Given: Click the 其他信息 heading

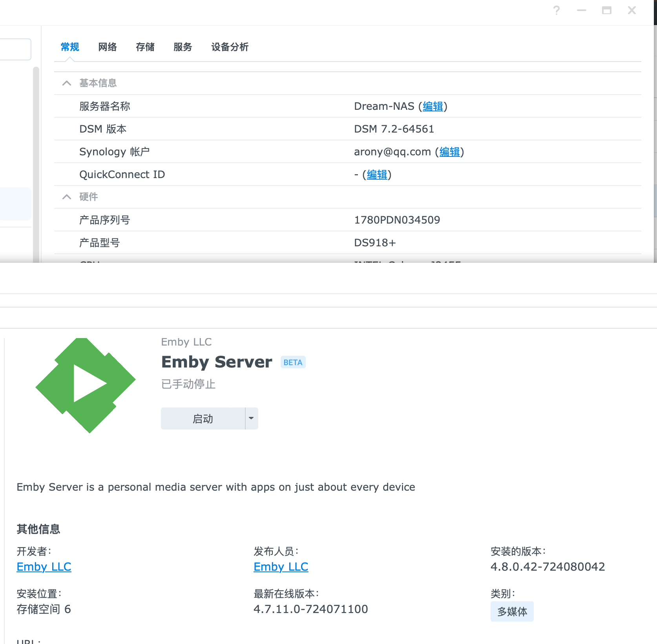Looking at the screenshot, I should tap(38, 529).
